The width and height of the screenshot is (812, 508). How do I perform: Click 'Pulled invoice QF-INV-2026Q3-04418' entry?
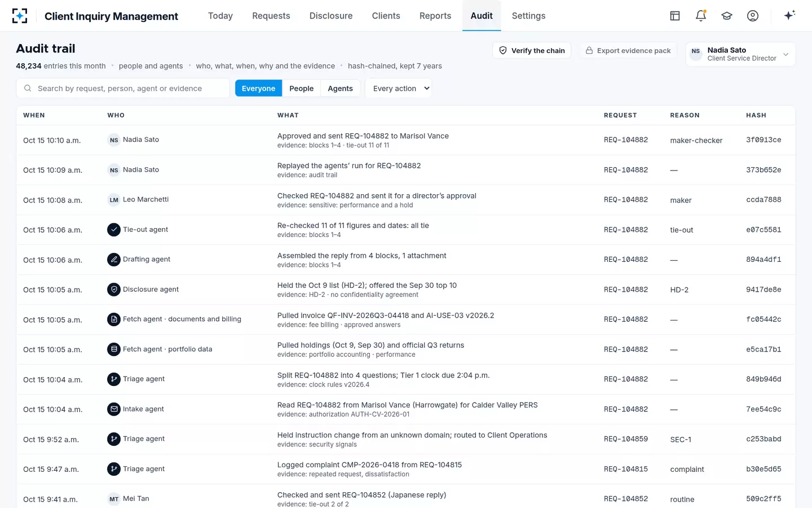click(386, 316)
